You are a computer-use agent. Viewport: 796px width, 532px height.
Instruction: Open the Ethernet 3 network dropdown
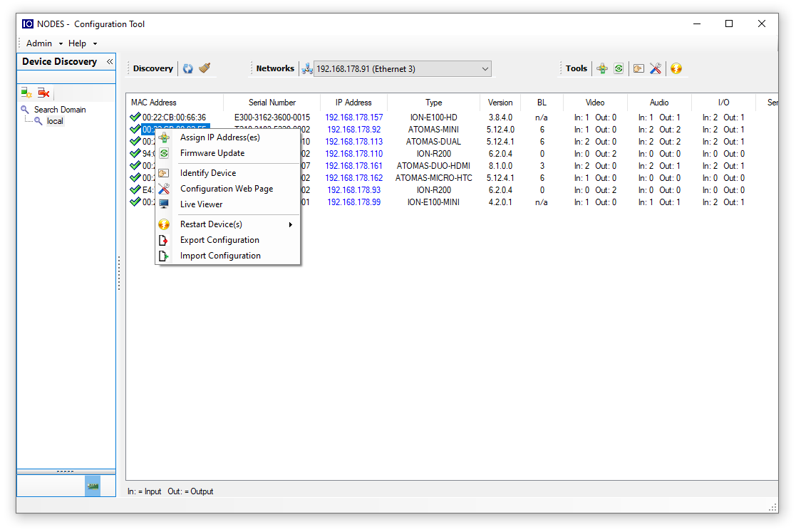485,68
